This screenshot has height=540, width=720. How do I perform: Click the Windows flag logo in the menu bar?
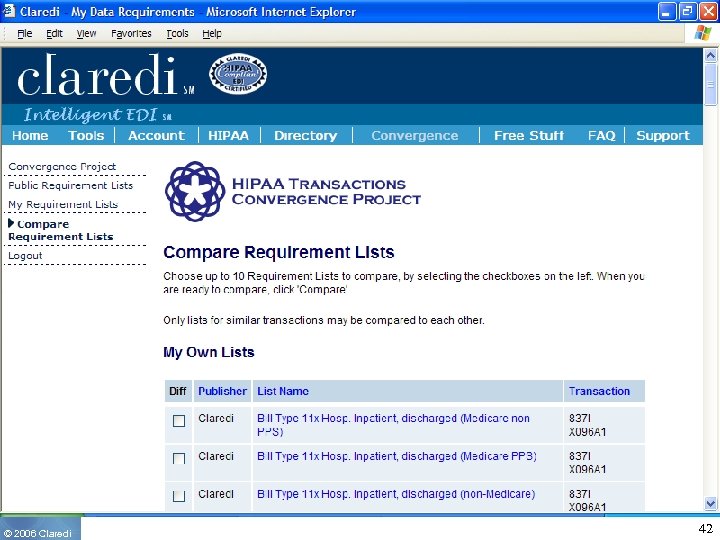coord(703,33)
